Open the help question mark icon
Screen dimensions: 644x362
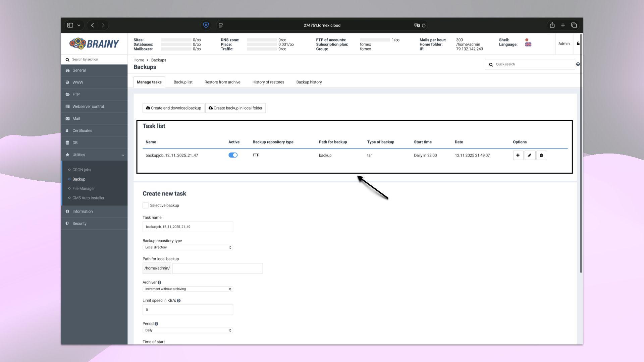coord(578,64)
